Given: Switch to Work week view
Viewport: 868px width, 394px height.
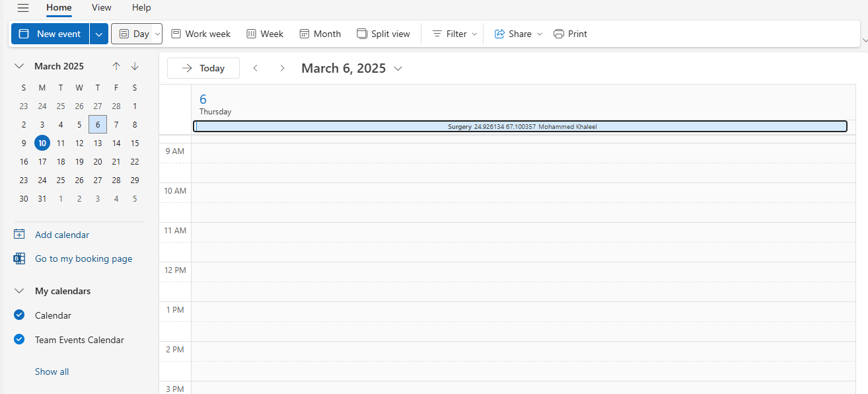Looking at the screenshot, I should tap(201, 34).
